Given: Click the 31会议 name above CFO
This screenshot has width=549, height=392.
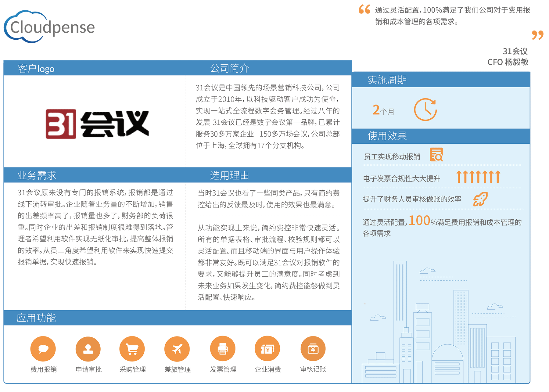Looking at the screenshot, I should pyautogui.click(x=515, y=51).
